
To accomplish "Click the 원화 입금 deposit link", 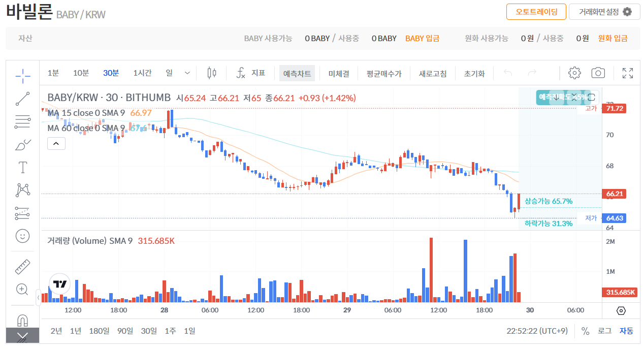I will [x=613, y=38].
